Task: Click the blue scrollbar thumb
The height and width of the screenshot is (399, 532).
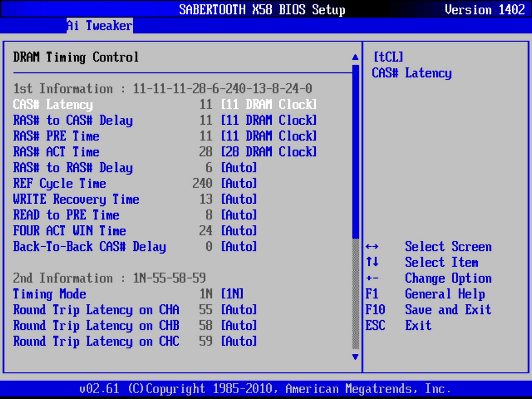Action: (x=355, y=151)
